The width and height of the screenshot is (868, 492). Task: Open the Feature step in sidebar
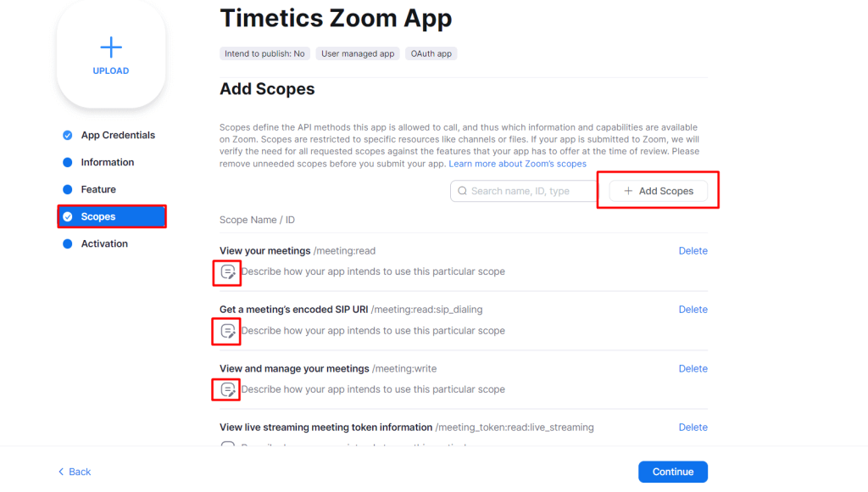(98, 189)
